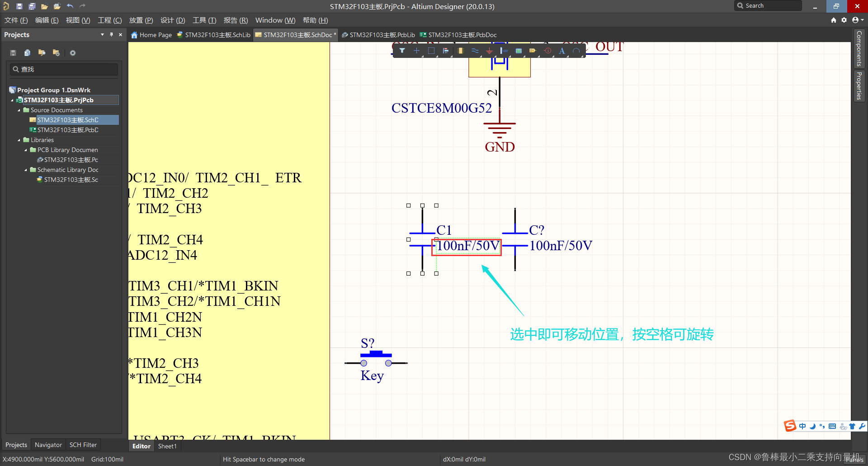Open the Components side panel
Viewport: 868px width, 466px height.
click(859, 49)
